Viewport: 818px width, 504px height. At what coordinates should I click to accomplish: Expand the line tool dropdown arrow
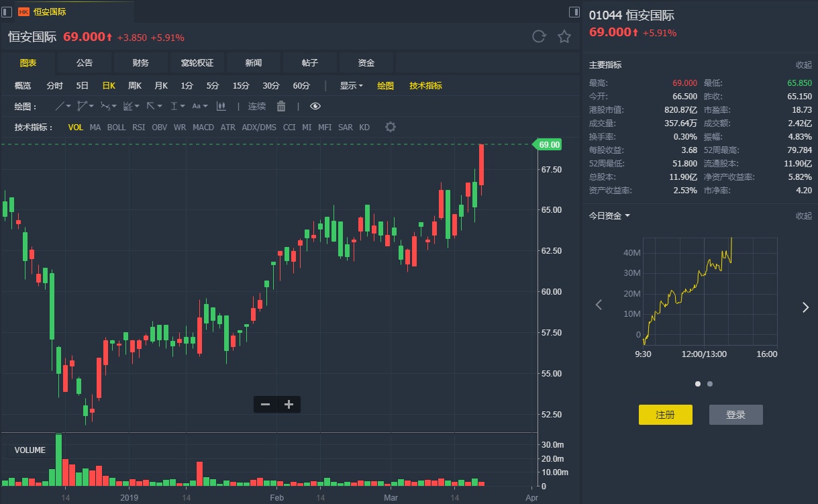tap(69, 106)
